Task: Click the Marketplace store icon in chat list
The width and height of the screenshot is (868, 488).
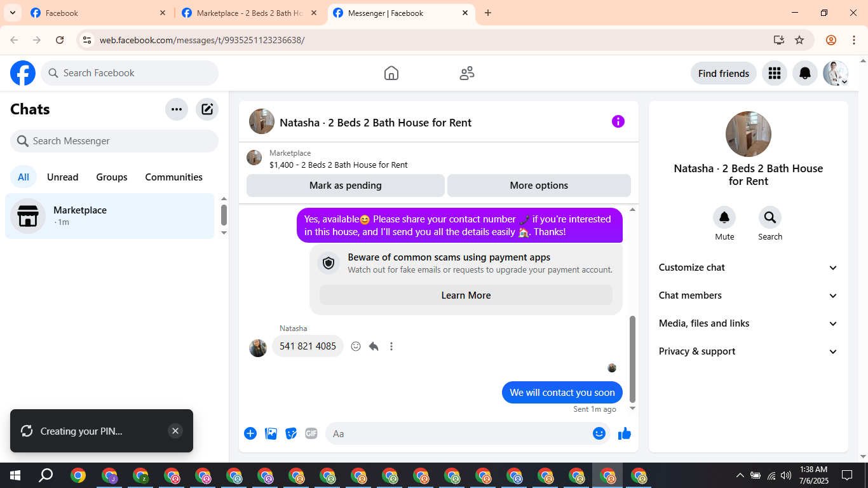Action: pos(28,216)
